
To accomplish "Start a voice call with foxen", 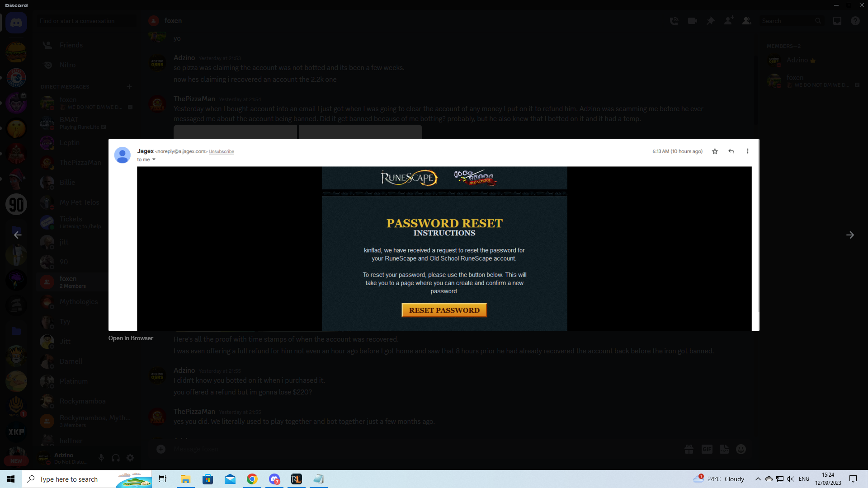I will pos(674,21).
